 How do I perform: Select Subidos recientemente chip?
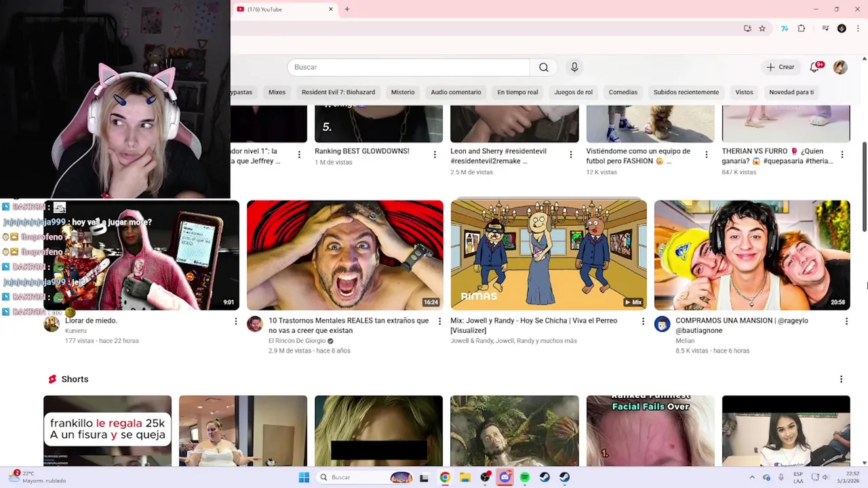pyautogui.click(x=686, y=92)
